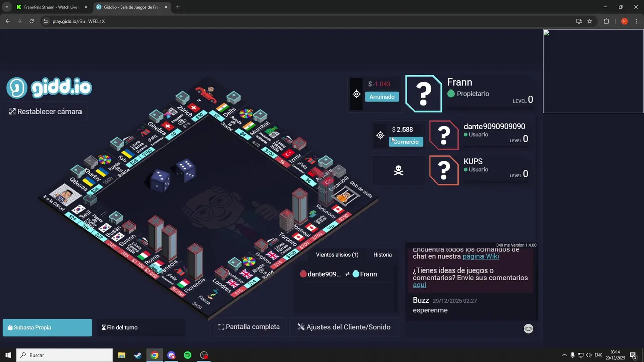The image size is (644, 362).
Task: Open the Vientos alisios (1) tab
Action: coord(337,255)
